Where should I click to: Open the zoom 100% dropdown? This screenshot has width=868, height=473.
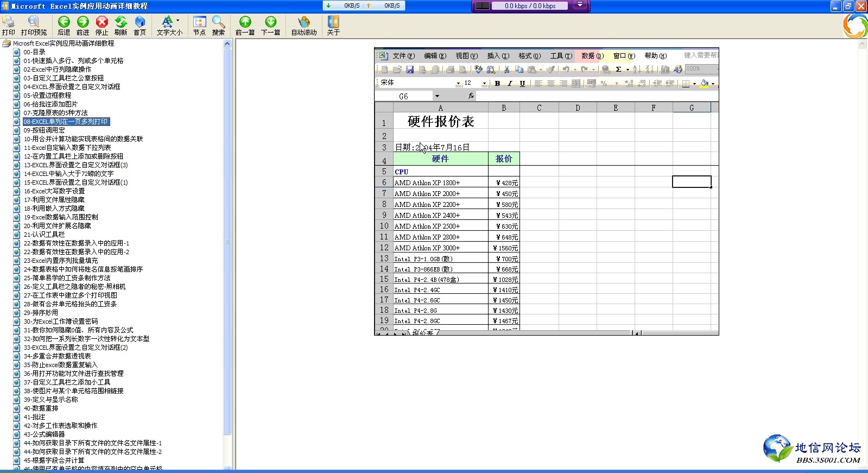pyautogui.click(x=717, y=69)
